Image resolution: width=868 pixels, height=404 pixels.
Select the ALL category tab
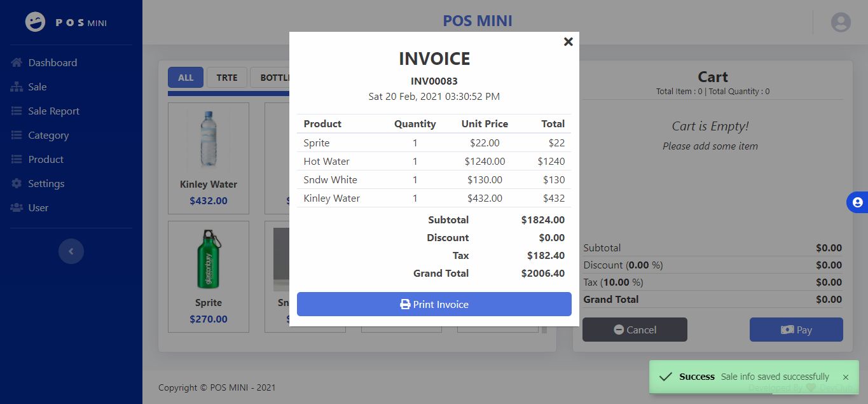186,78
